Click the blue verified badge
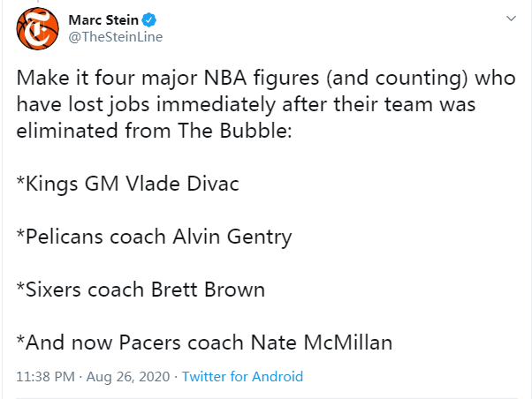Image resolution: width=532 pixels, height=399 pixels. (148, 20)
